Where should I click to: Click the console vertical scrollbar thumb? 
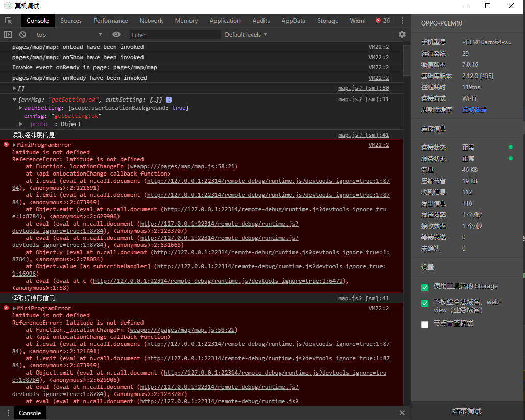point(407,60)
